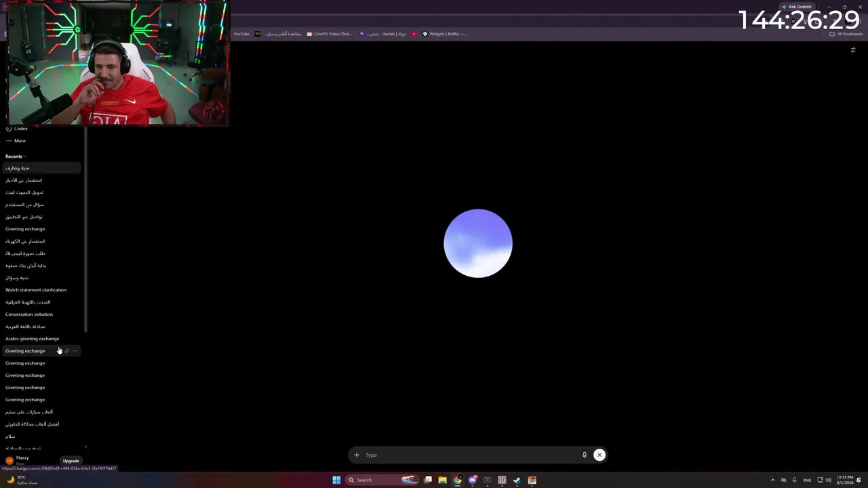Open the All Bookmarks folder
This screenshot has height=488, width=868.
tap(846, 34)
